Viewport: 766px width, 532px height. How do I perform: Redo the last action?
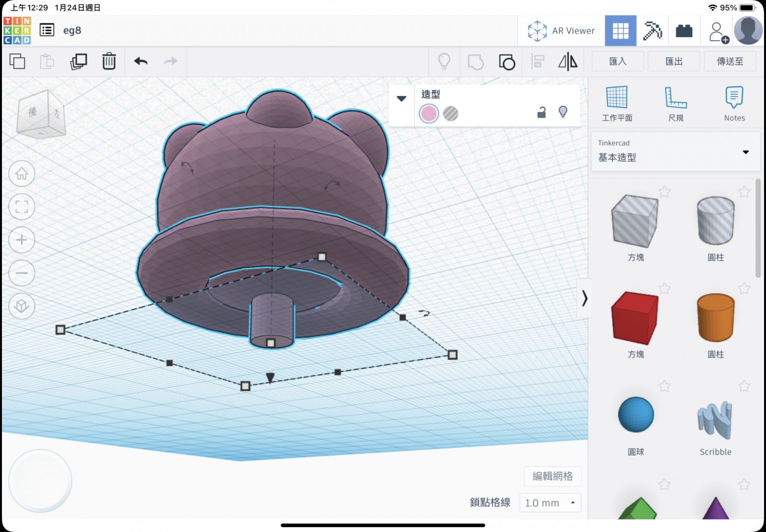tap(170, 61)
